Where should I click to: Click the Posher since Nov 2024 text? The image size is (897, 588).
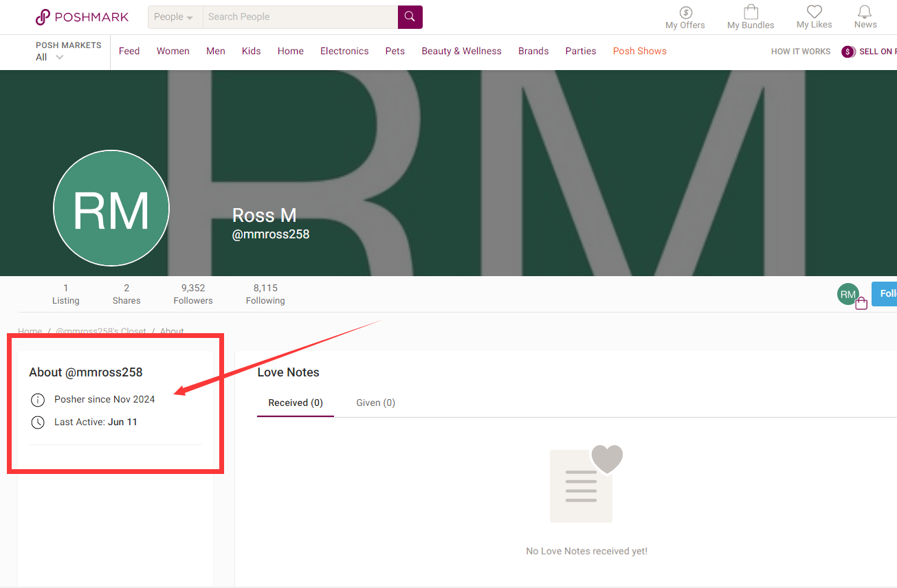click(104, 399)
